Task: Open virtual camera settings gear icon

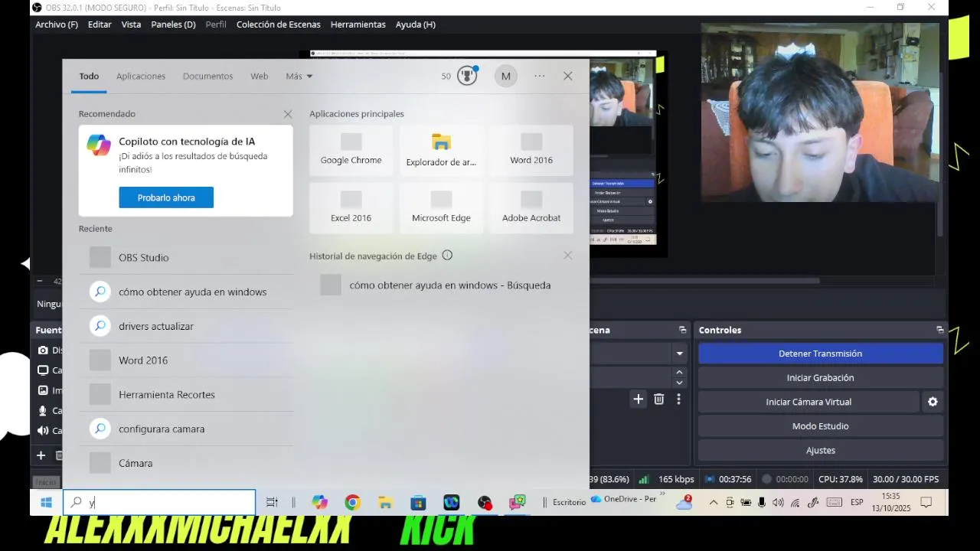Action: click(x=933, y=402)
